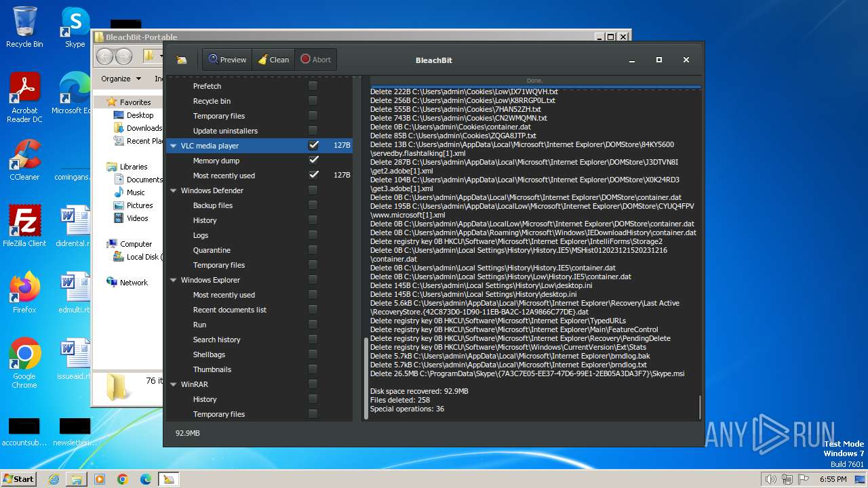Image resolution: width=868 pixels, height=488 pixels.
Task: Toggle the Prefetch checkbox
Action: pos(313,86)
